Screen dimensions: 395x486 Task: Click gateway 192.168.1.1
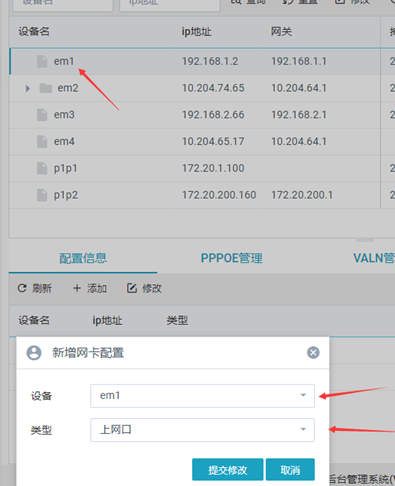tap(299, 61)
